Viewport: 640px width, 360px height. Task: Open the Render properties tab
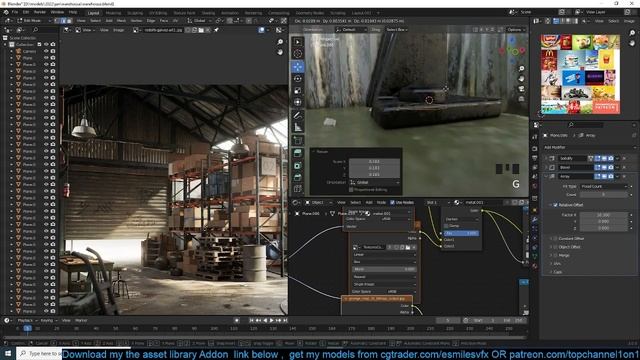tap(535, 148)
